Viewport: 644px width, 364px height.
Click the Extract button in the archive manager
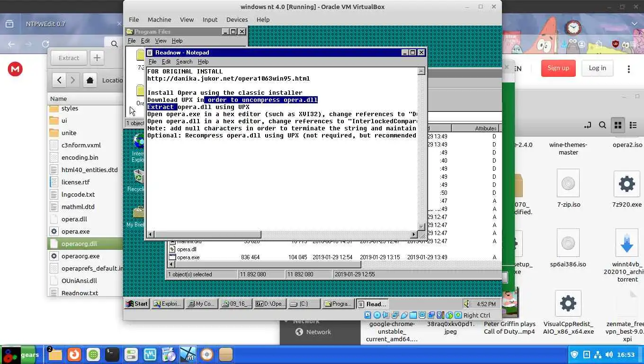tap(69, 58)
